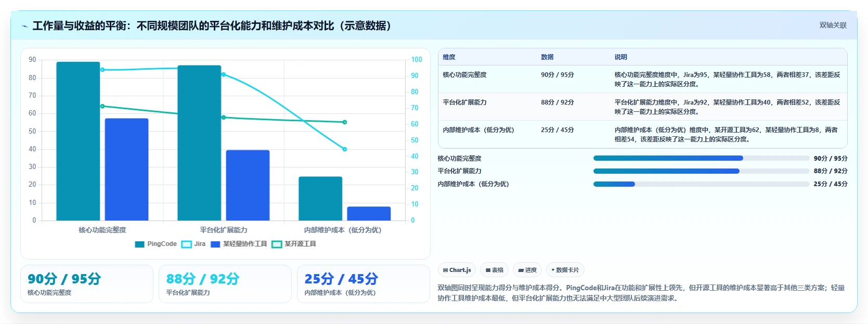The width and height of the screenshot is (868, 324).
Task: Click progress value 25分 / 45分
Action: tap(831, 184)
